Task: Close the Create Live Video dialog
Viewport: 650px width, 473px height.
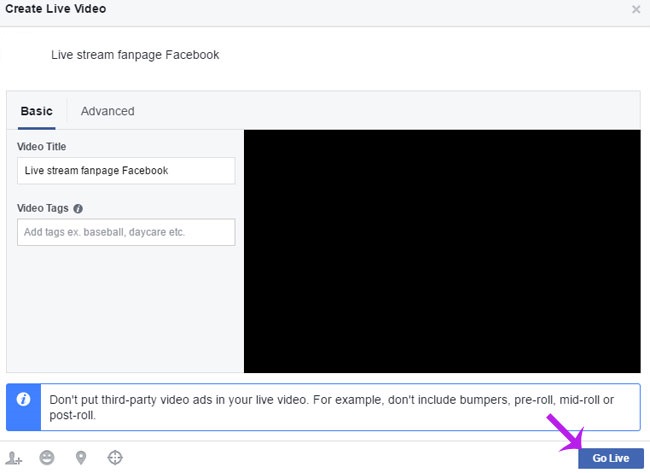Action: tap(636, 9)
